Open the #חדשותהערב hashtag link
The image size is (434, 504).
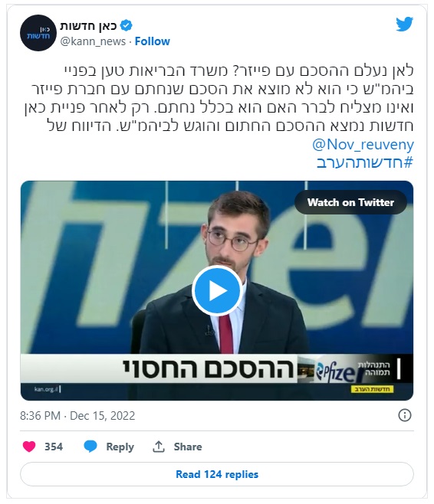(x=365, y=162)
